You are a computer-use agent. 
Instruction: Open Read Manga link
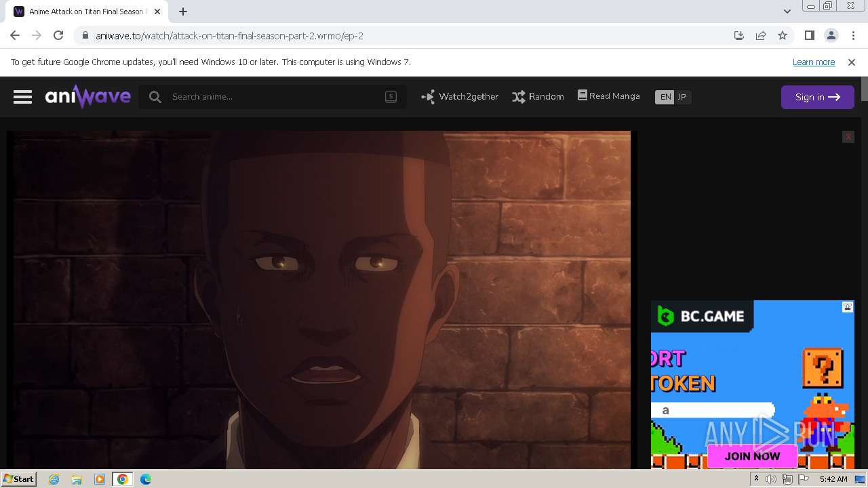coord(609,96)
